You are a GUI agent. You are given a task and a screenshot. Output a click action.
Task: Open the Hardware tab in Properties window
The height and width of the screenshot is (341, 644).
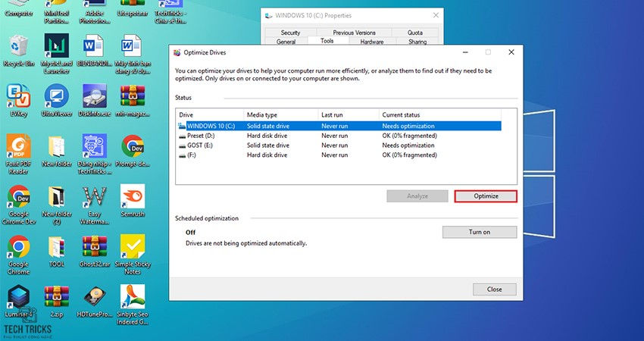[372, 42]
